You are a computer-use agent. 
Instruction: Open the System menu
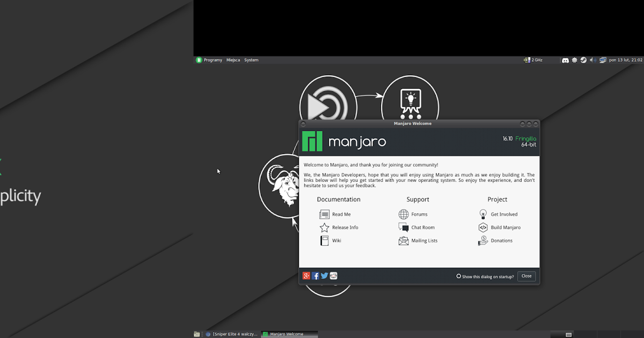tap(251, 60)
